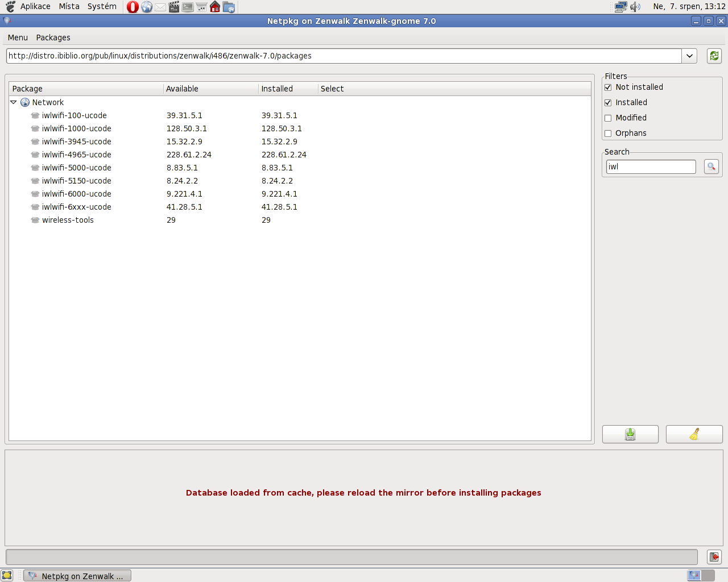728x582 pixels.
Task: Click the package icon of iwlwifi-6xxx-ucode
Action: [35, 207]
